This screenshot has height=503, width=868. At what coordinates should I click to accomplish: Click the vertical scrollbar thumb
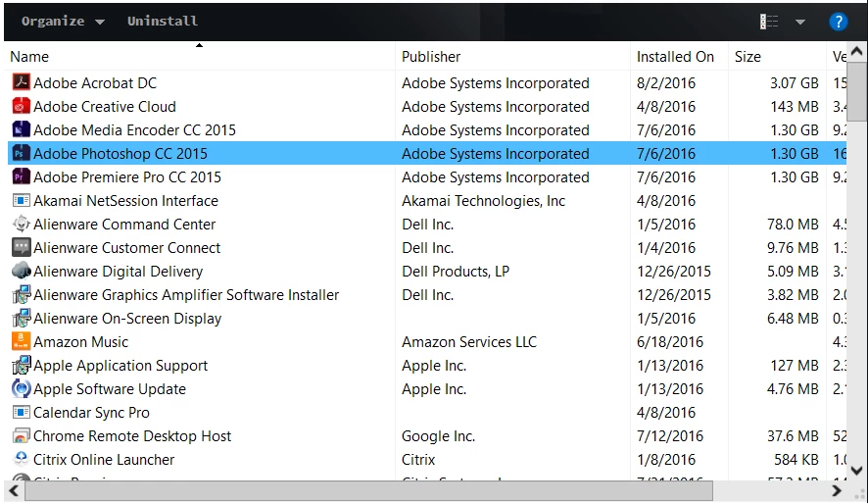856,91
